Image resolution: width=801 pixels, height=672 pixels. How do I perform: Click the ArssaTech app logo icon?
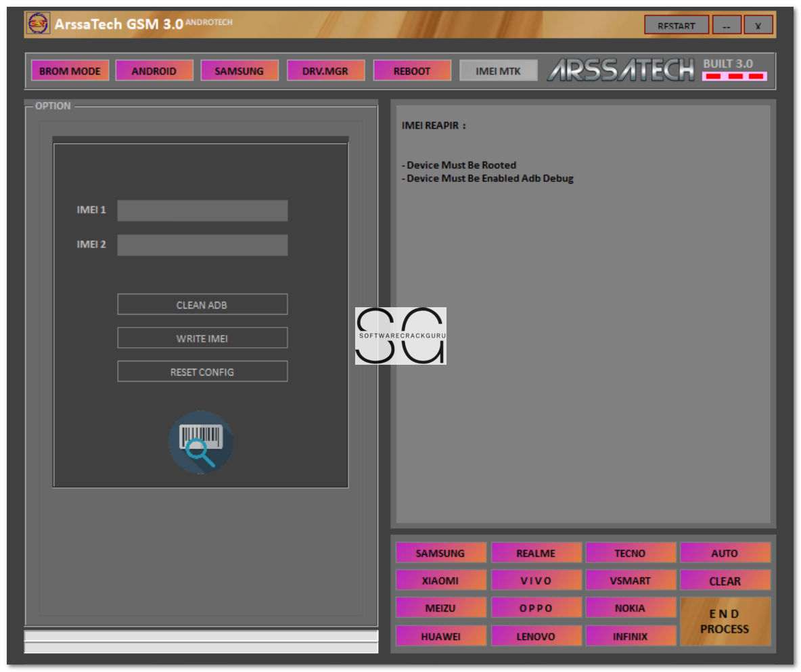[x=38, y=24]
